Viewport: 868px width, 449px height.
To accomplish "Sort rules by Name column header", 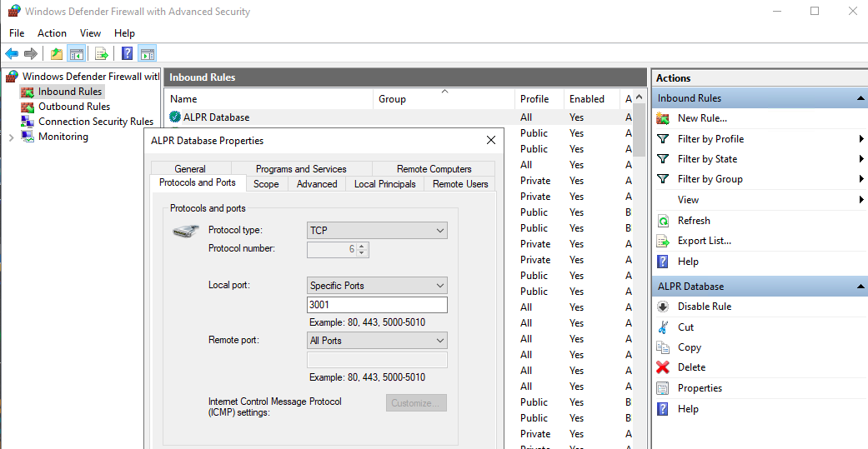I will 269,99.
